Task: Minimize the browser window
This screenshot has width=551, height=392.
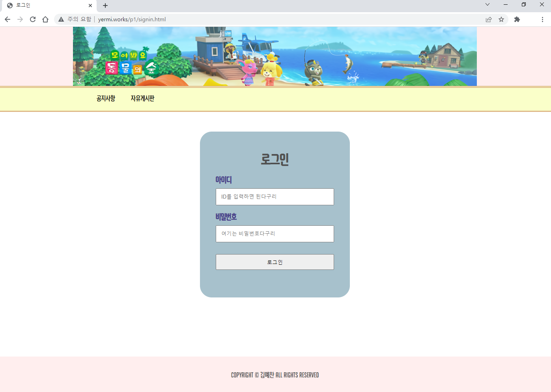Action: pyautogui.click(x=506, y=4)
